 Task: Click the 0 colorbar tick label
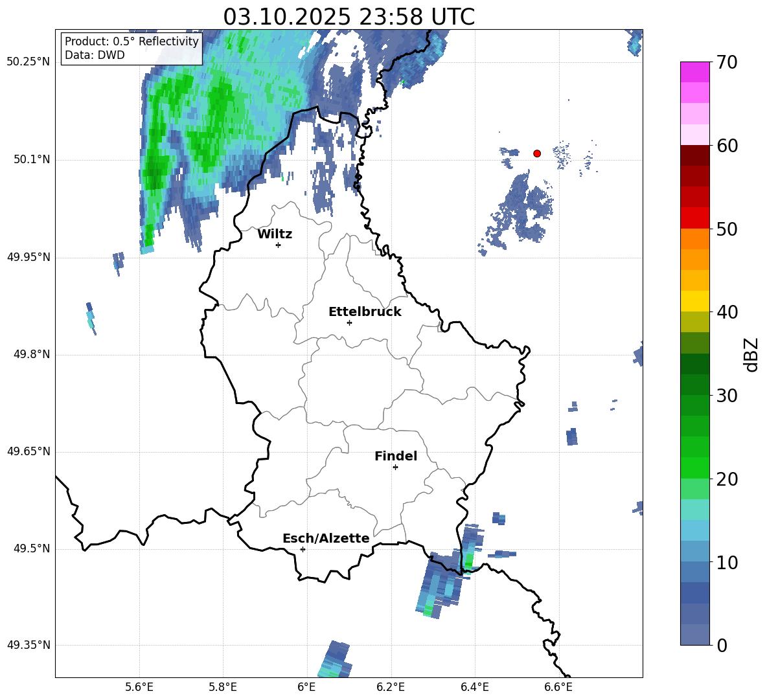point(722,646)
